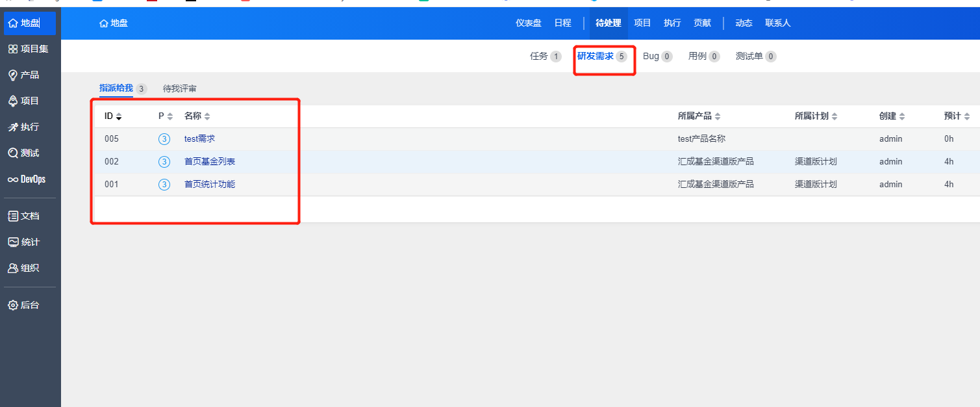Click priority 3 badge of test需求 row
This screenshot has height=407, width=980.
[x=164, y=139]
